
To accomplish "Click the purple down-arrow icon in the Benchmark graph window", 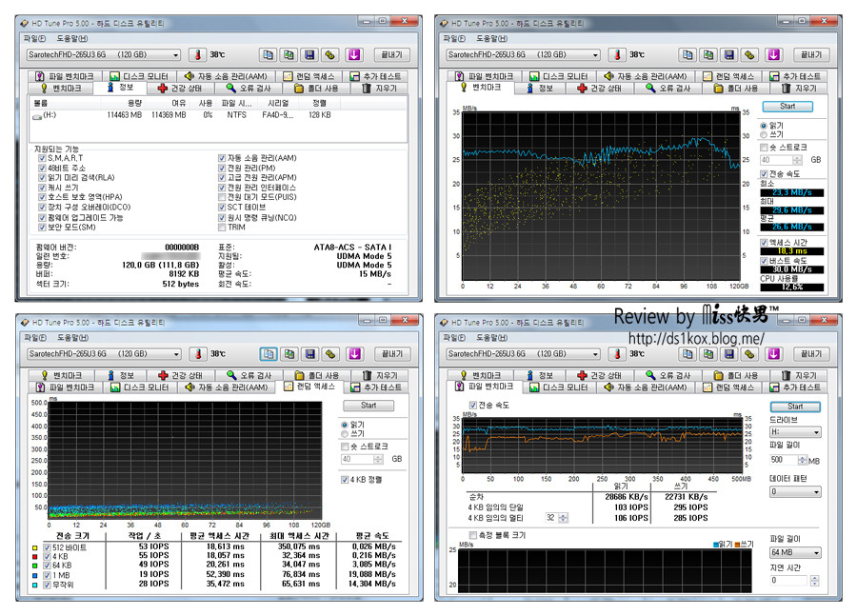I will pos(774,54).
